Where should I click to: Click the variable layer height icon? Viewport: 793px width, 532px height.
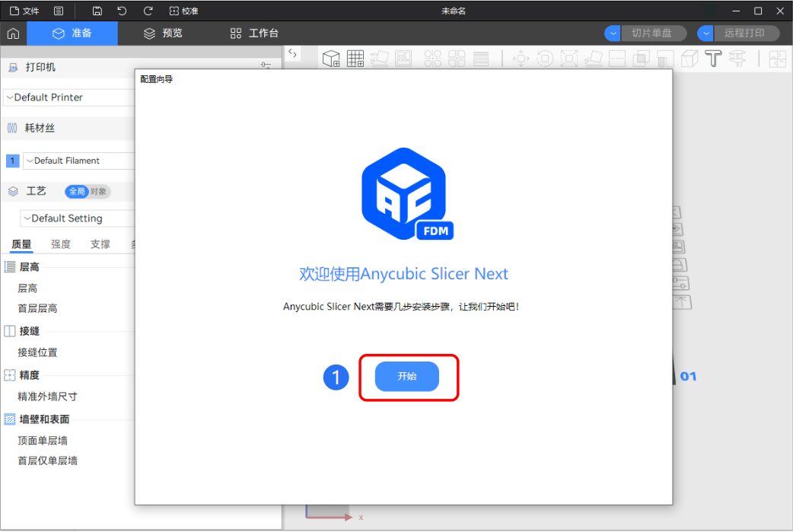click(481, 59)
